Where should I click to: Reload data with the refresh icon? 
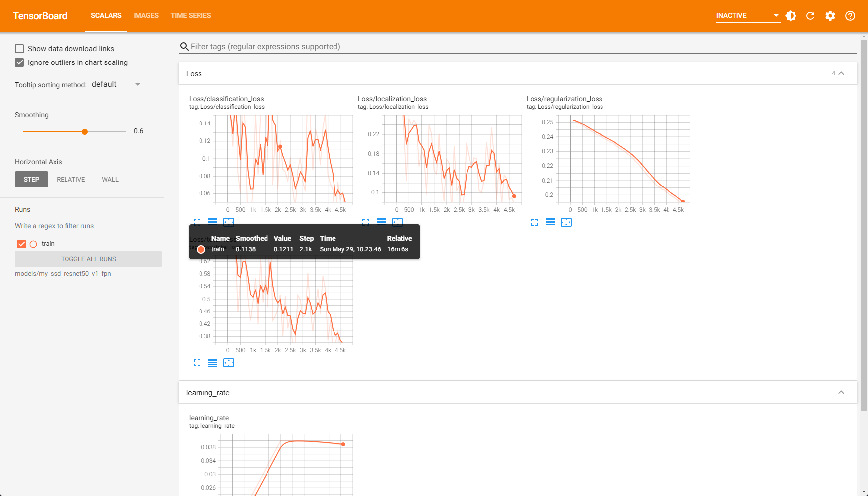(x=810, y=16)
